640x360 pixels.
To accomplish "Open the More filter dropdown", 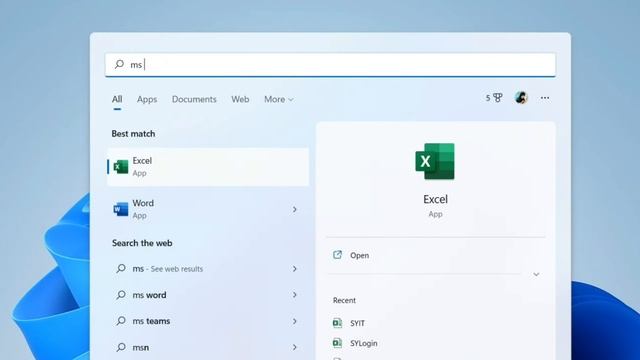I will tap(278, 99).
